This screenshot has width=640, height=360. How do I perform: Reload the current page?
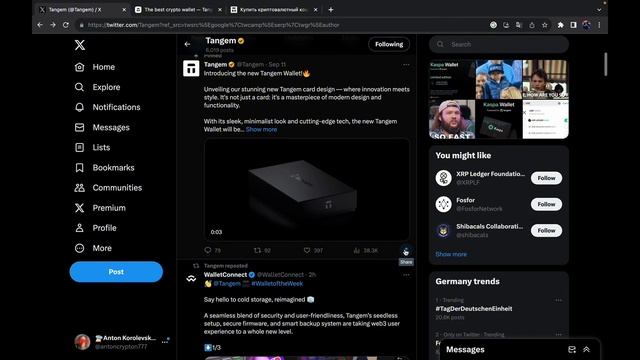(x=66, y=25)
